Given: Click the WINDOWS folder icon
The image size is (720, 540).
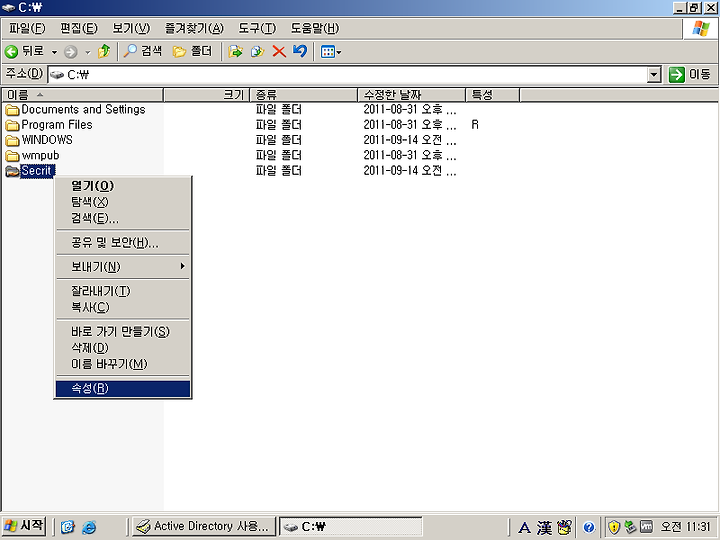Looking at the screenshot, I should coord(12,140).
